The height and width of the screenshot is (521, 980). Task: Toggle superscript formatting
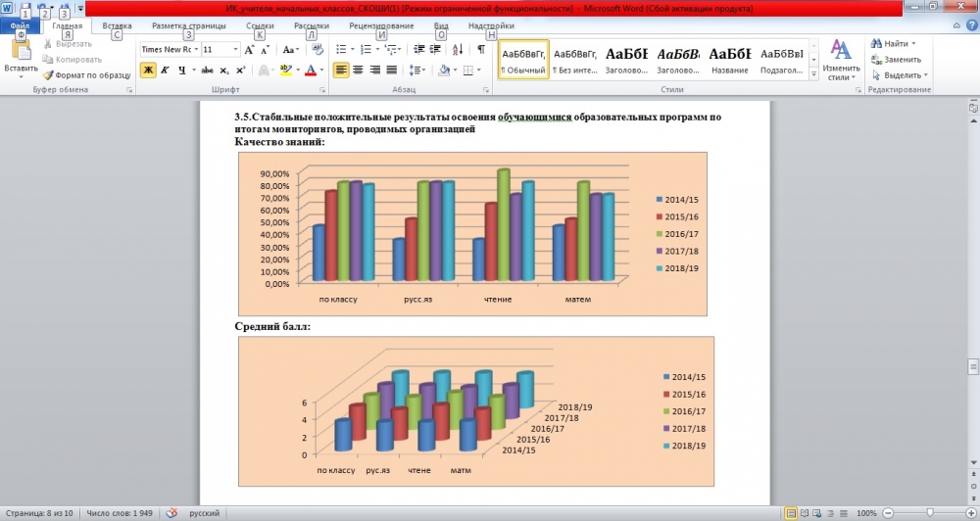[241, 70]
